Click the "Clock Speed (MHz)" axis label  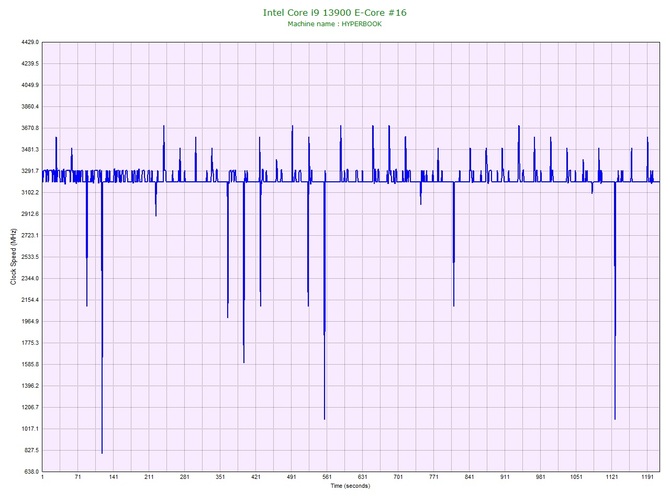(14, 256)
